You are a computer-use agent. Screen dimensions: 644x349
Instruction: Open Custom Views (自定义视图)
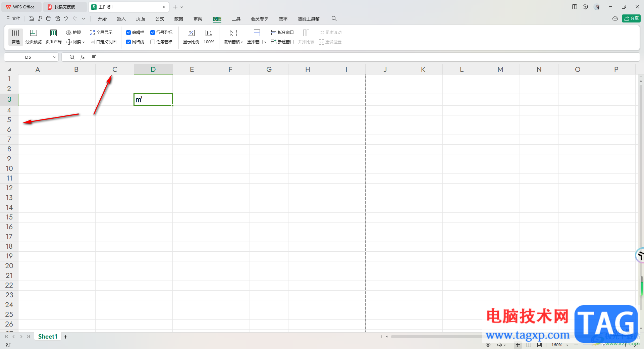[x=103, y=42]
